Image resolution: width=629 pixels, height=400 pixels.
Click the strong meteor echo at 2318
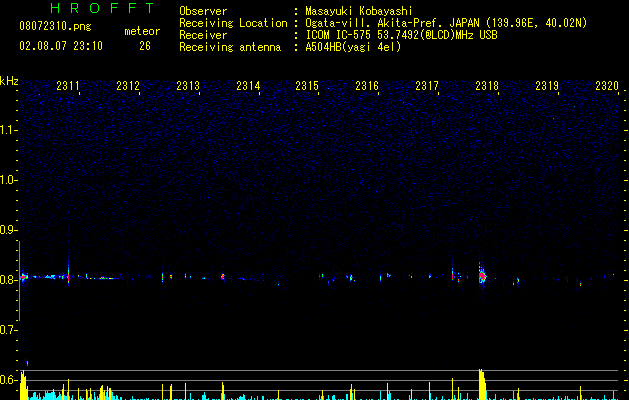(482, 276)
